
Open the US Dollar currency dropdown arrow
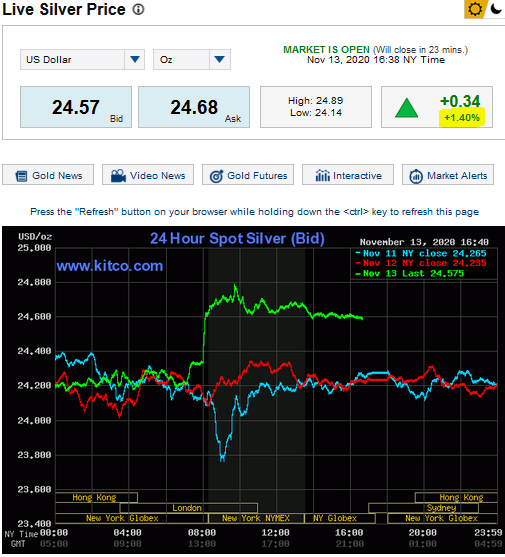coord(135,59)
